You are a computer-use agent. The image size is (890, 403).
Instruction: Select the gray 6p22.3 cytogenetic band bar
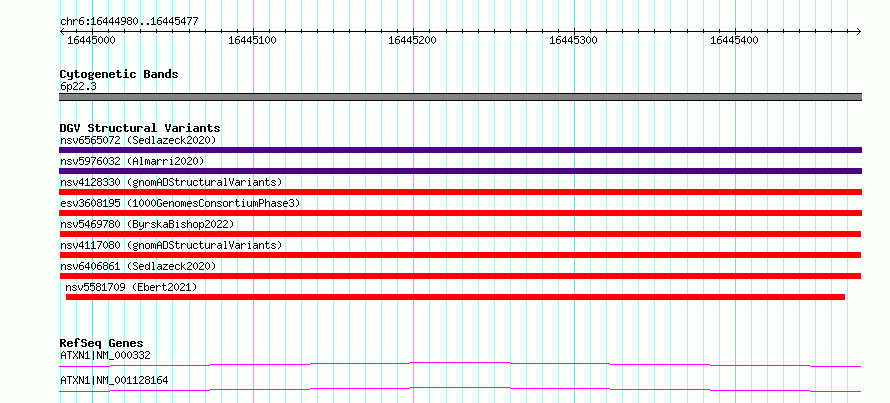[460, 97]
